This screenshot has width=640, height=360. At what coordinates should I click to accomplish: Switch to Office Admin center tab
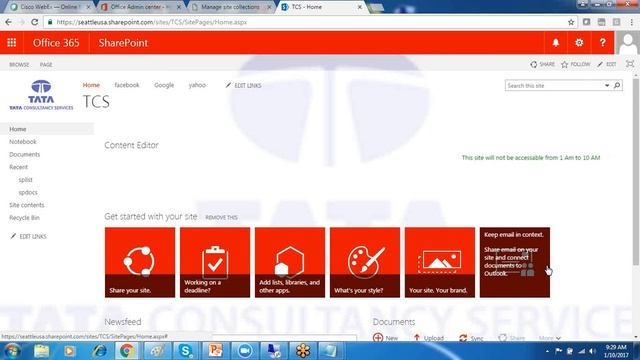pos(140,7)
